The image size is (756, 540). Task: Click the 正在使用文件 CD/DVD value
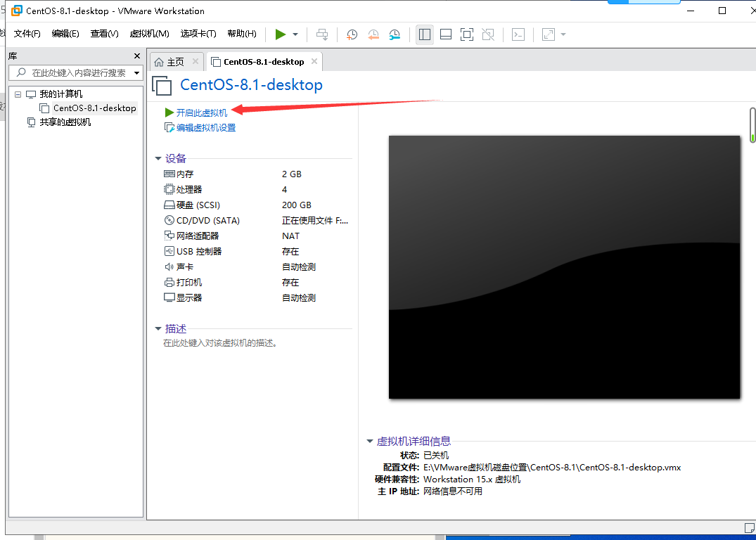pyautogui.click(x=315, y=220)
